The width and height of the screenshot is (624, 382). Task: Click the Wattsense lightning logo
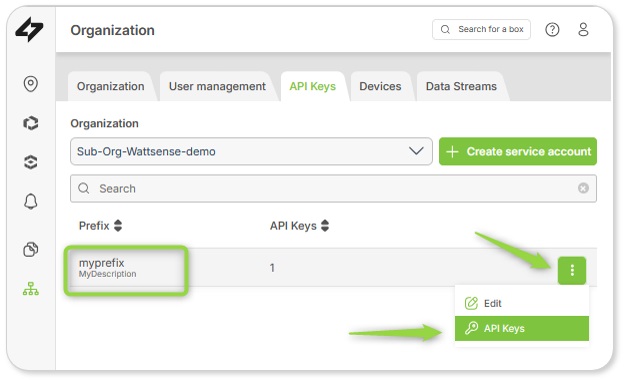point(29,29)
